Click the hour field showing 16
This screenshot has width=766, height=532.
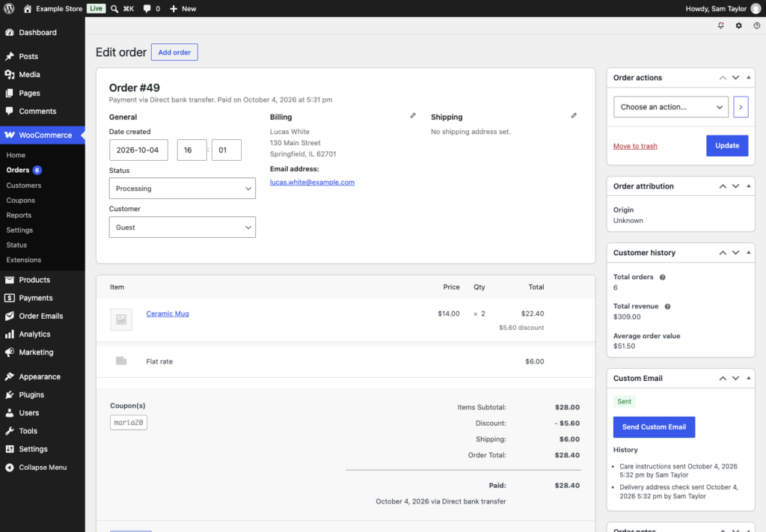tap(191, 150)
